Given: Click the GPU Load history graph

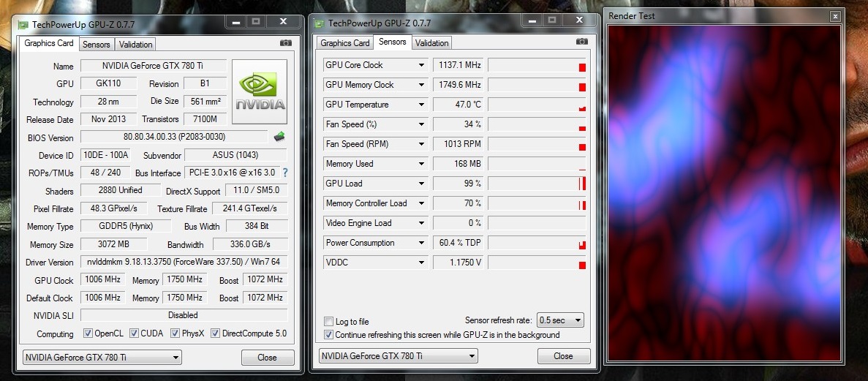Looking at the screenshot, I should click(x=537, y=184).
